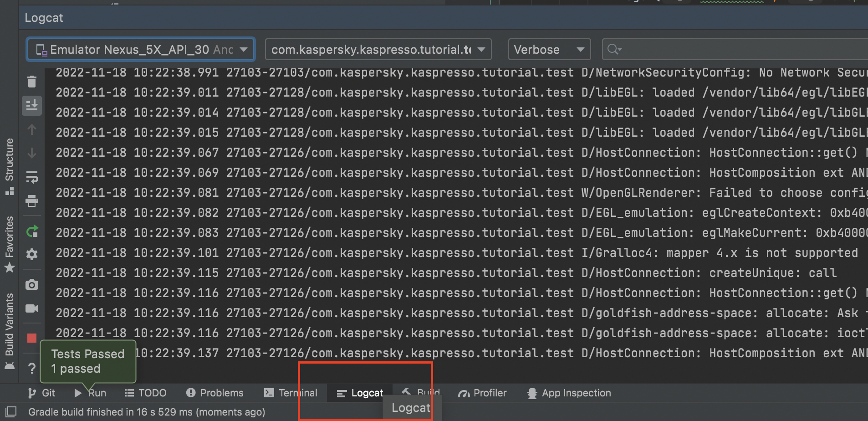Select the D/EGL_emulation eglMakeCurrent line
Viewport: 868px width, 421px height.
pyautogui.click(x=461, y=233)
